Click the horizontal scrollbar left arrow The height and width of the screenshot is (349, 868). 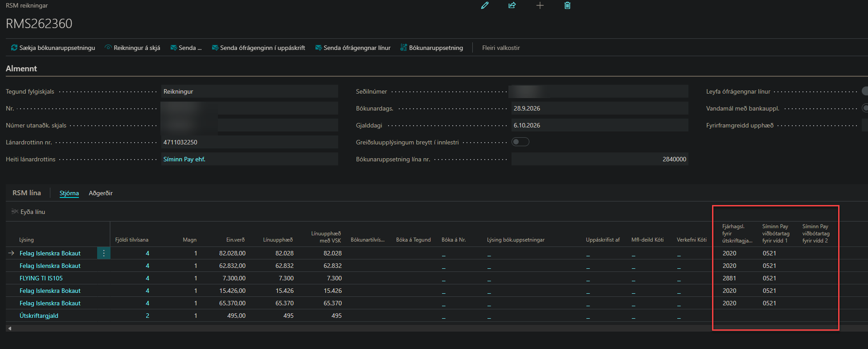coord(9,328)
